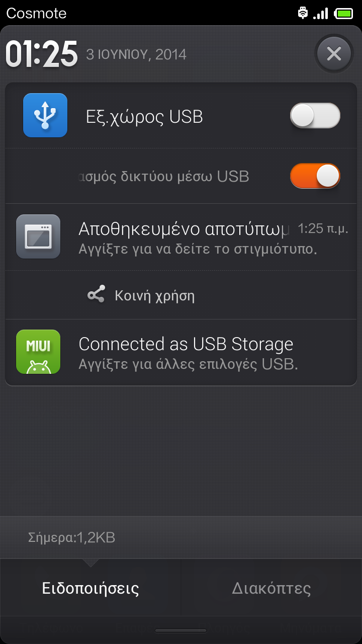Open the Connected as USB Storage notification

[186, 352]
